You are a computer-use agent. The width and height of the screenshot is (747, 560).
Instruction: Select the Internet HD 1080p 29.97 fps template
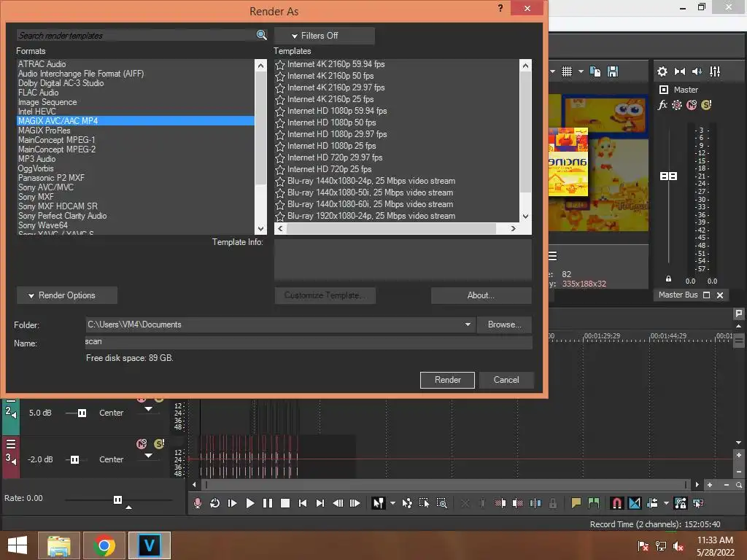pyautogui.click(x=337, y=134)
